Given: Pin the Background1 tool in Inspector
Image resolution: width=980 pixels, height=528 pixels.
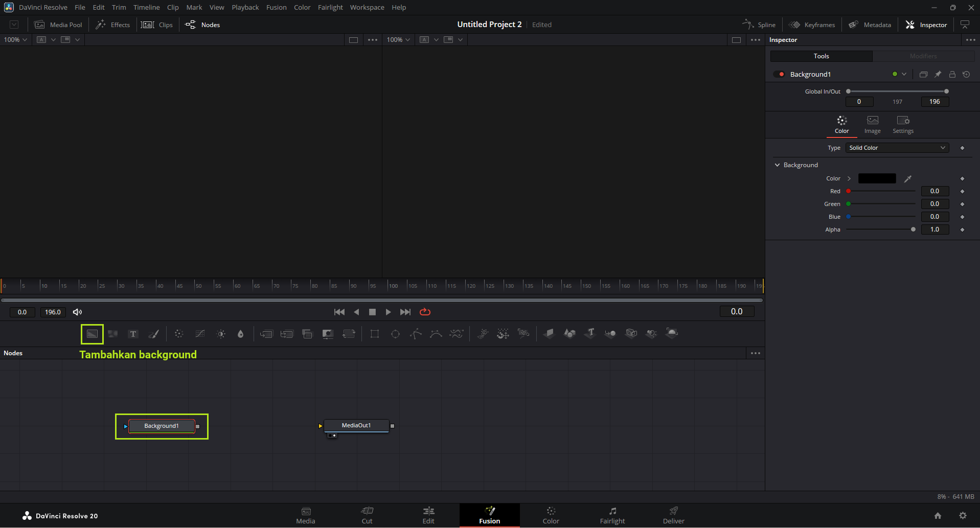Looking at the screenshot, I should pos(938,75).
